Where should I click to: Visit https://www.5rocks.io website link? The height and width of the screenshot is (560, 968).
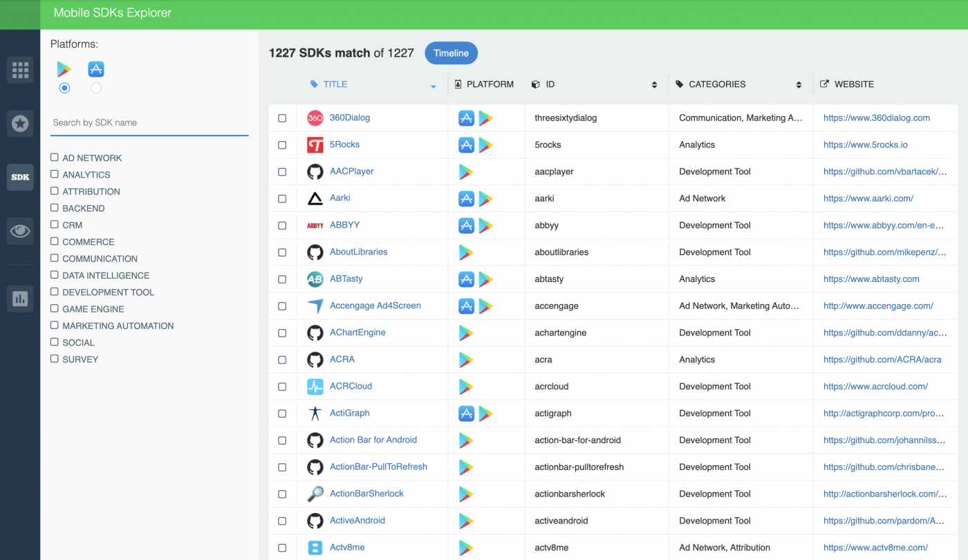point(866,145)
